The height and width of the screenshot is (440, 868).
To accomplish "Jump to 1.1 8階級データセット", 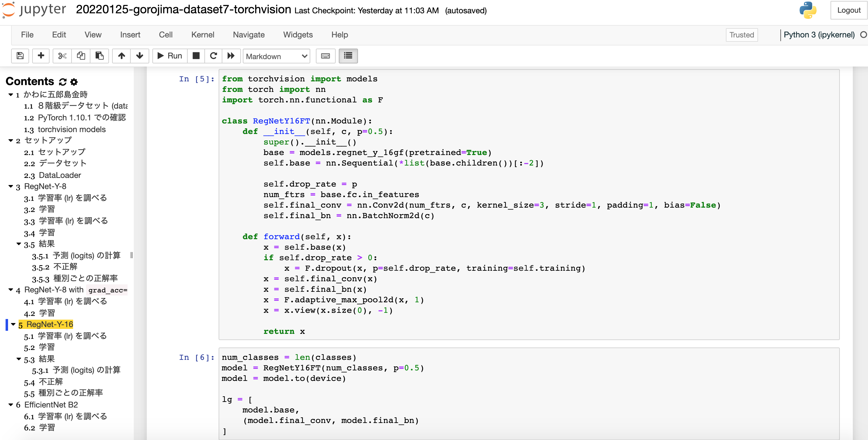I will click(76, 106).
